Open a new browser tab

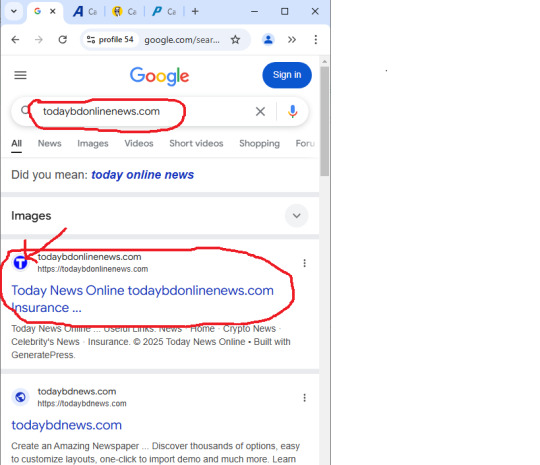195,11
